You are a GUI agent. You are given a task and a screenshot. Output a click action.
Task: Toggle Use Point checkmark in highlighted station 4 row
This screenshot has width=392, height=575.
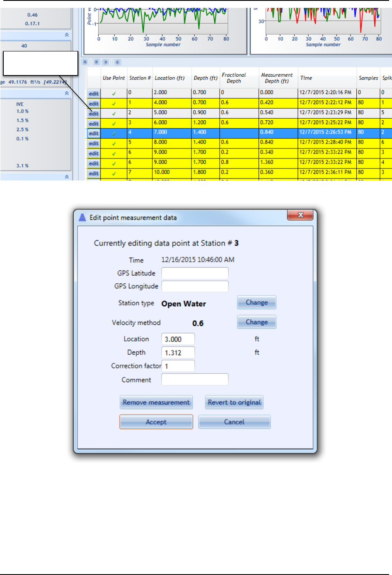(x=114, y=133)
